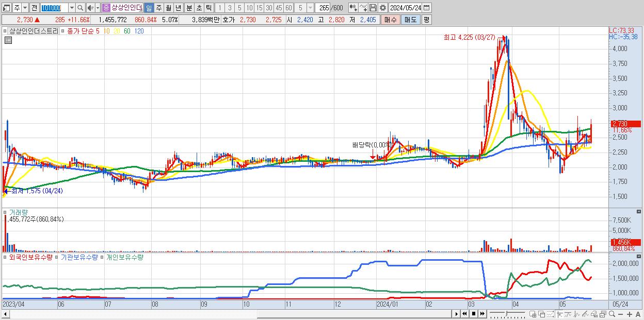Click the yellow 20 moving average legend

point(117,31)
